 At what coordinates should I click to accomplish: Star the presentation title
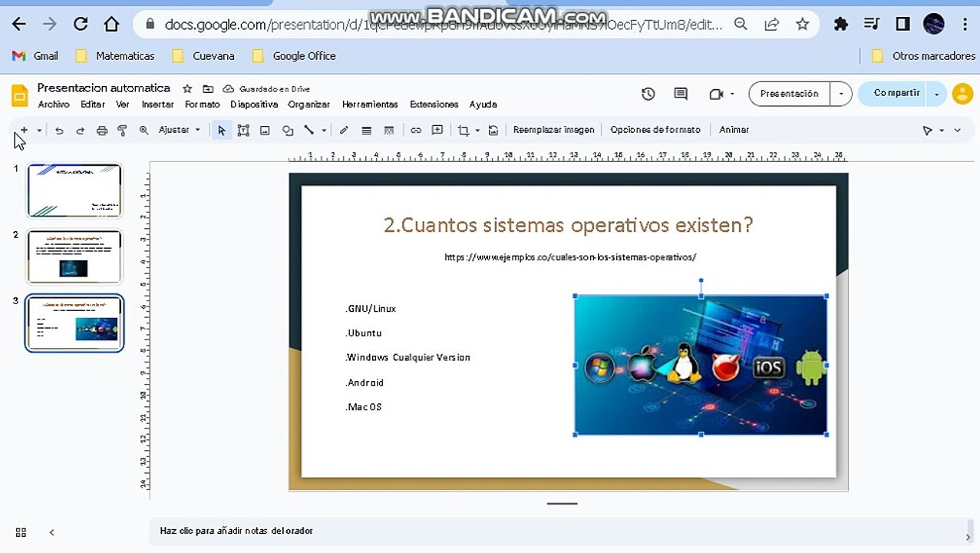click(x=187, y=89)
